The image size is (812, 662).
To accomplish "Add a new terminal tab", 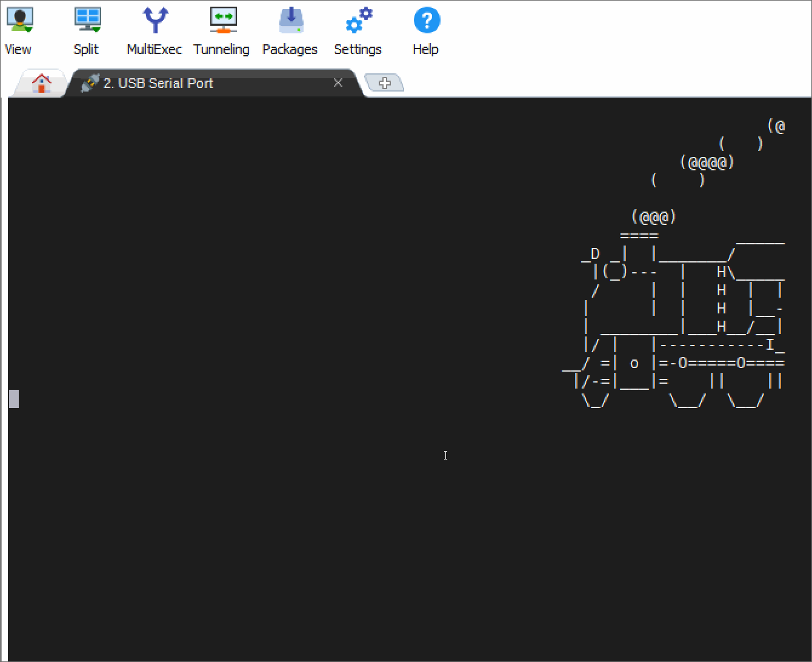I will 384,83.
